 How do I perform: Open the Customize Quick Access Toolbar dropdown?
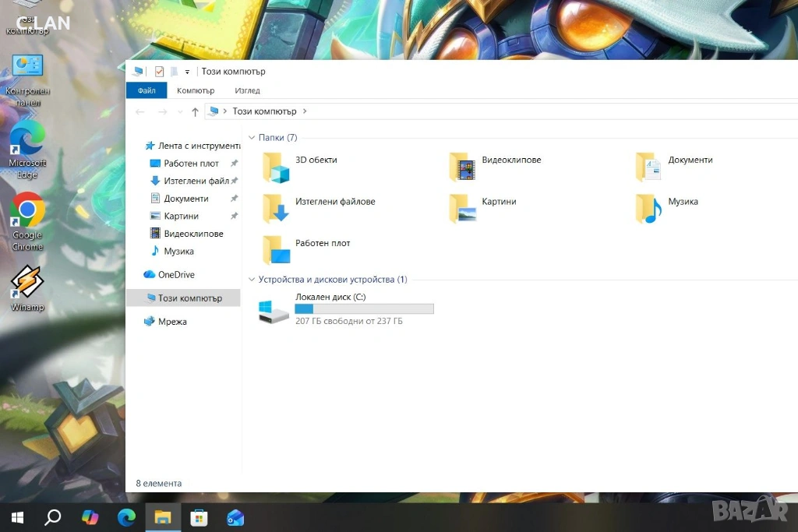pos(187,72)
